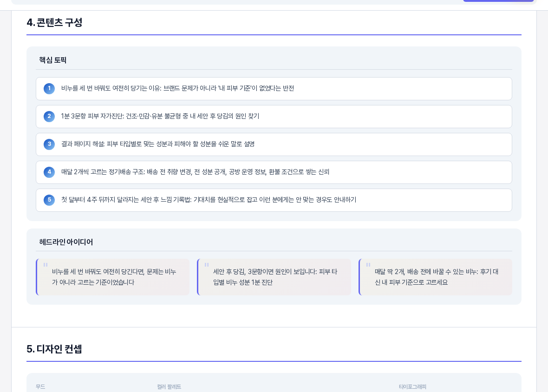Click the '무드' label
Viewport: 548px width, 392px height.
point(40,387)
